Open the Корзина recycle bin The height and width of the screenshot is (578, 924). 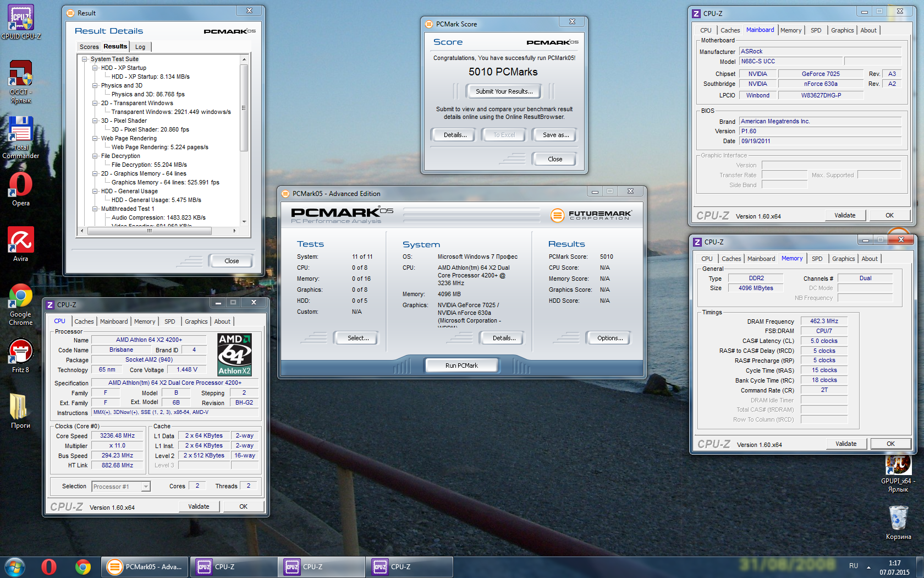click(x=898, y=523)
